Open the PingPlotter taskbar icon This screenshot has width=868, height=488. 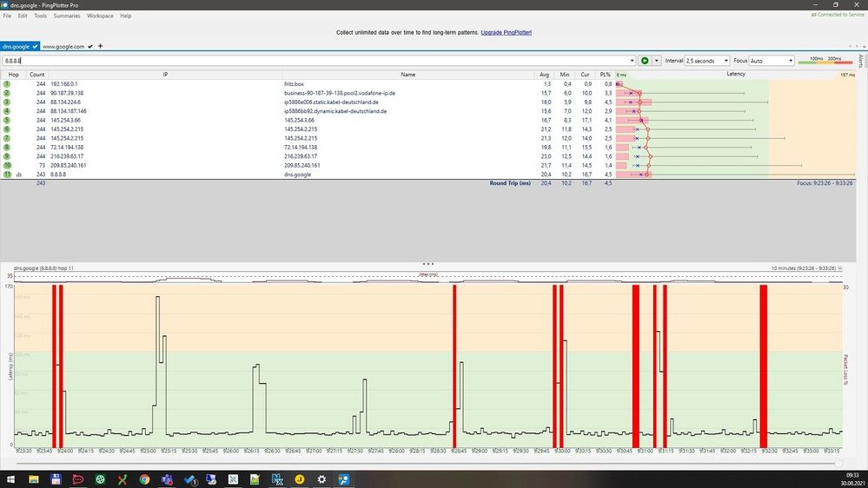[x=344, y=479]
